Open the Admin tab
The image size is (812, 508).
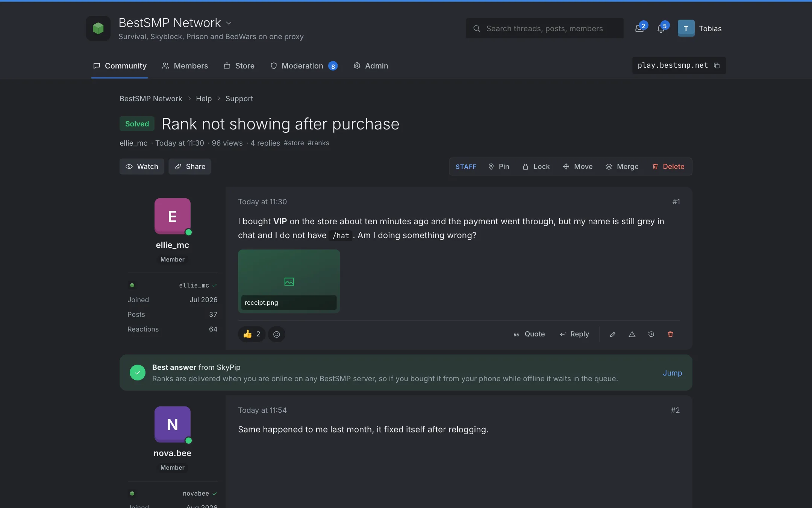click(371, 66)
